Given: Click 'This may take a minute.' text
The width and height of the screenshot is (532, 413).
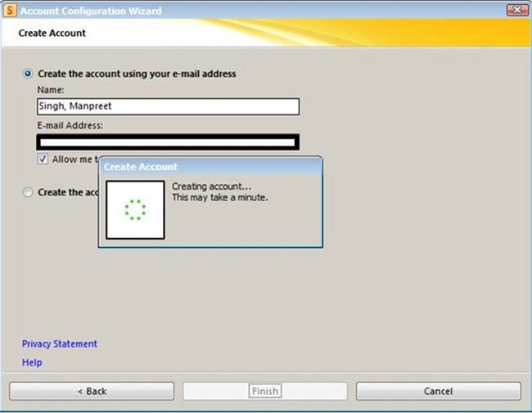Looking at the screenshot, I should tap(220, 197).
